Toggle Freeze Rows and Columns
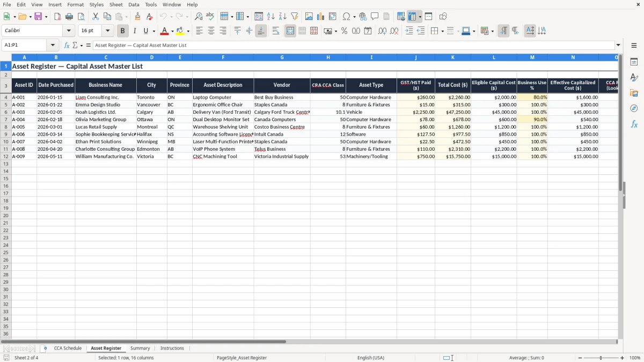Viewport: 644px width, 362px height. (413, 17)
